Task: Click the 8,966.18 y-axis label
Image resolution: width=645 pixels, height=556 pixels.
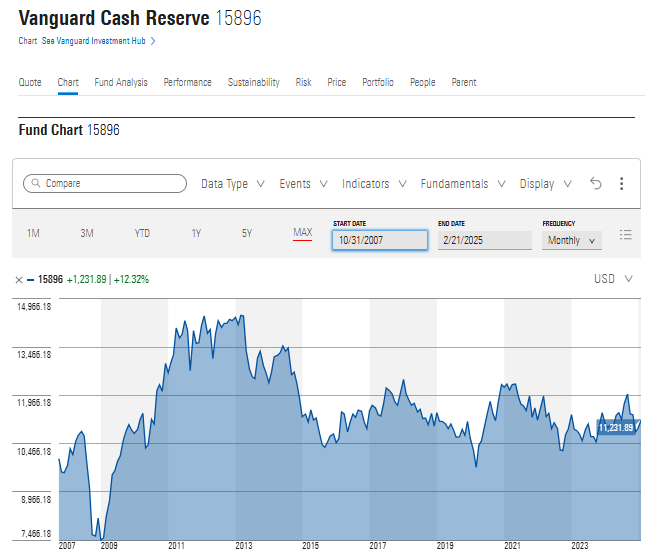Action: coord(36,500)
